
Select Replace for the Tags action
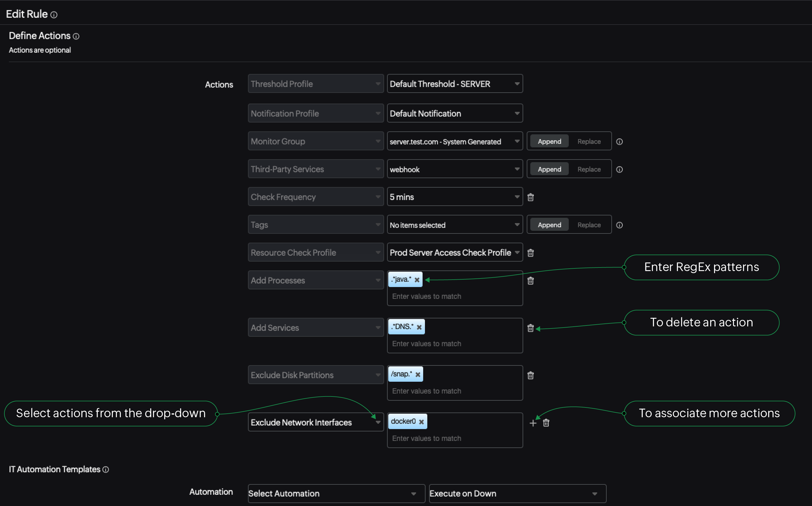[589, 225]
